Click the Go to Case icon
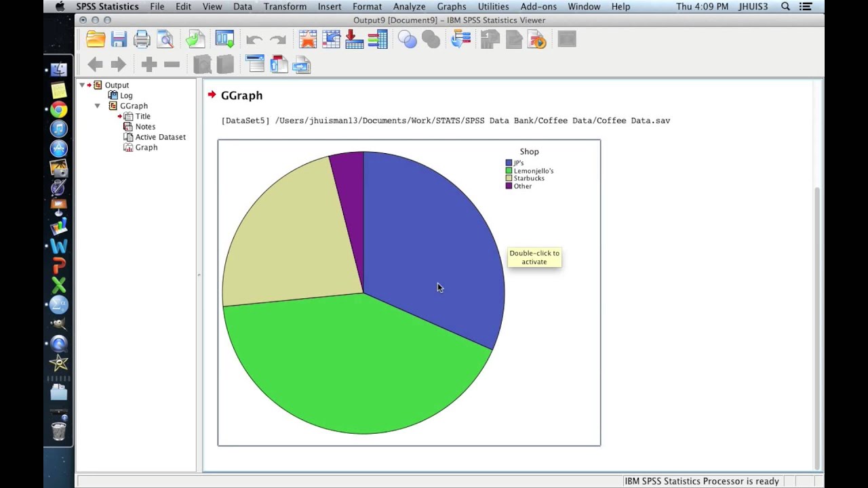Screen dimensions: 868x488 pyautogui.click(x=331, y=39)
